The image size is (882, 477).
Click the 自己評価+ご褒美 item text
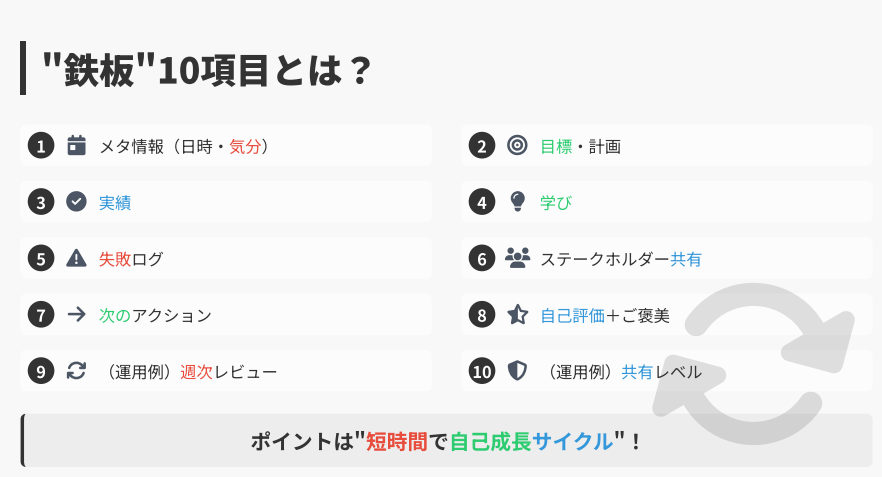click(605, 316)
